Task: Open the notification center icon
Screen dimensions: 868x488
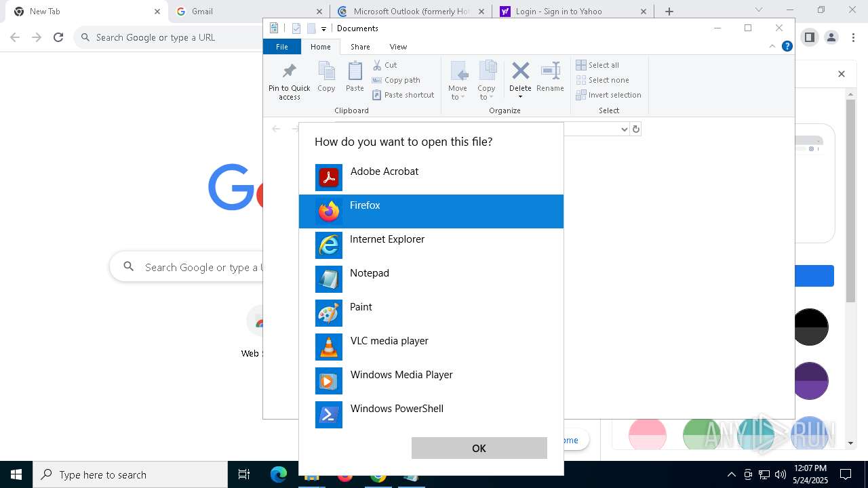Action: pyautogui.click(x=846, y=474)
